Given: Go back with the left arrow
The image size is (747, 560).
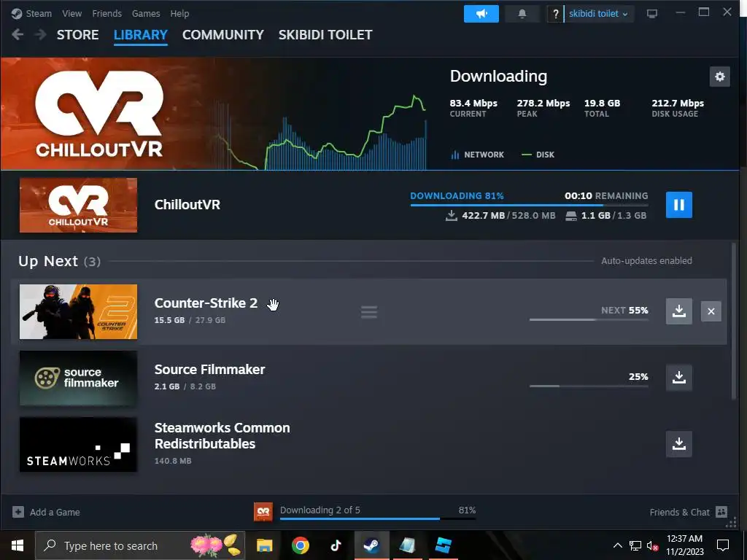Looking at the screenshot, I should point(18,34).
